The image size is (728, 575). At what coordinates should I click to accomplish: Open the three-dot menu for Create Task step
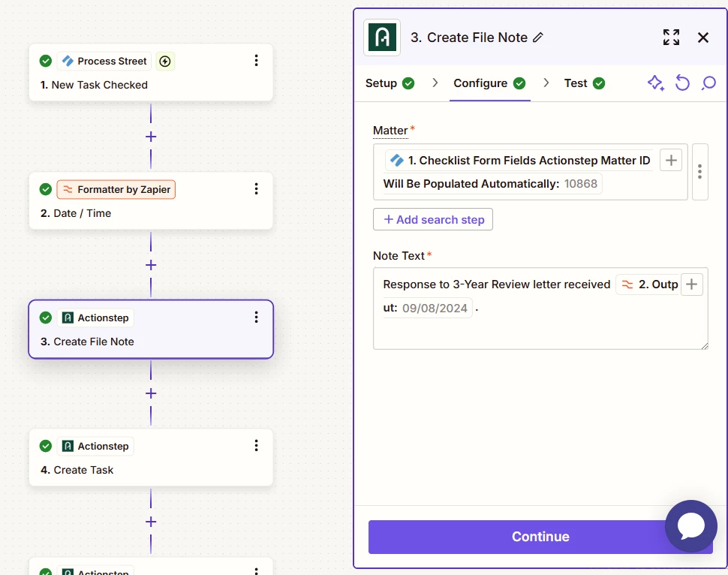(x=256, y=446)
